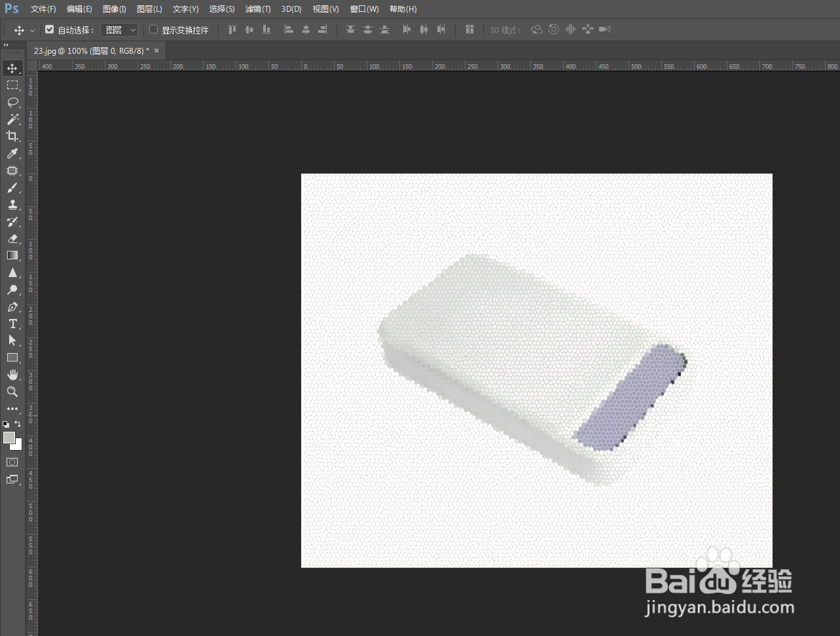Toggle Quick Mask mode

12,462
